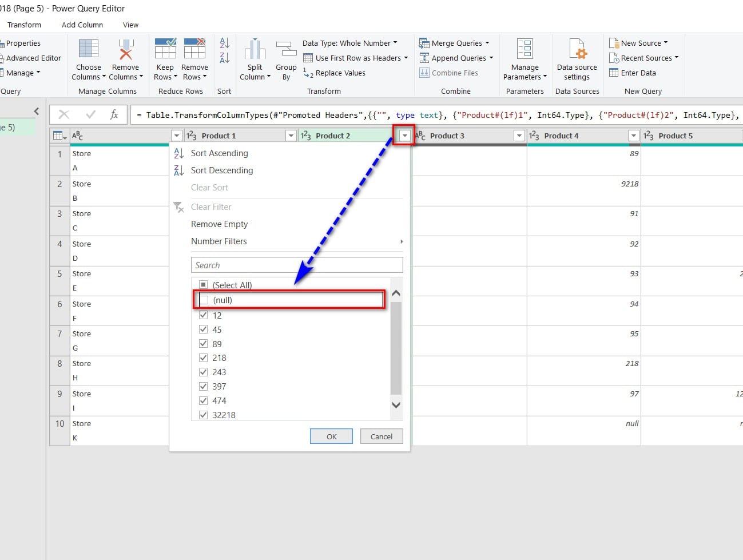Toggle the (Select All) checkbox
743x560 pixels.
pyautogui.click(x=203, y=285)
